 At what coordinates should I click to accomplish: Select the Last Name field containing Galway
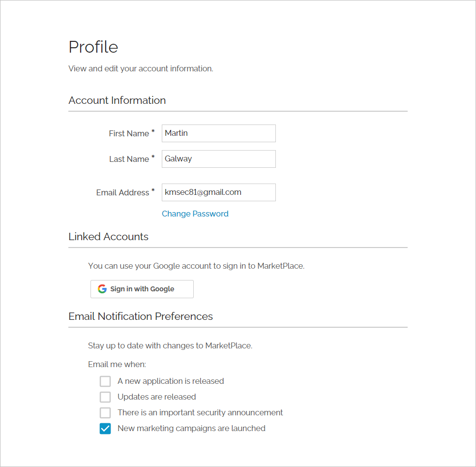(218, 158)
